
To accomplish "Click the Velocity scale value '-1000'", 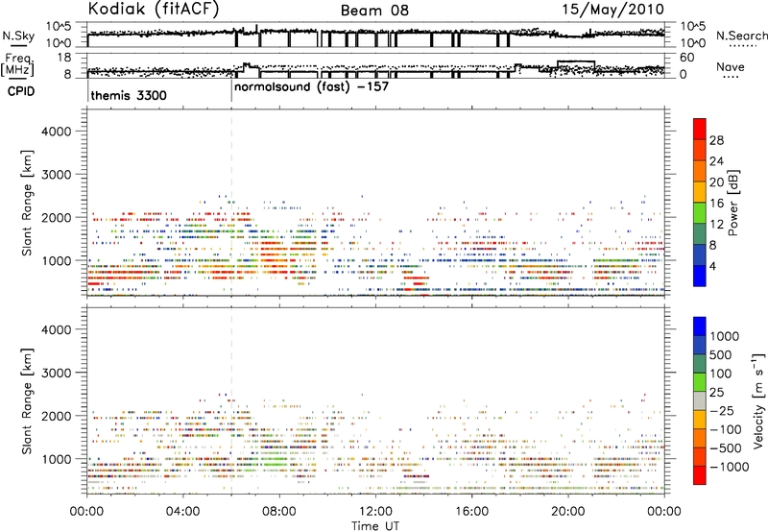I will [730, 467].
